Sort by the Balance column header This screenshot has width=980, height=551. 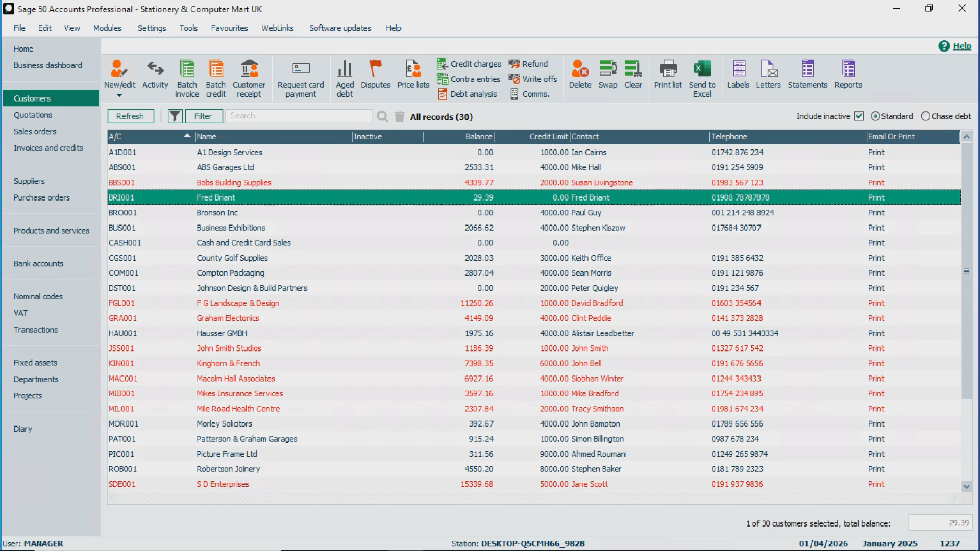459,137
